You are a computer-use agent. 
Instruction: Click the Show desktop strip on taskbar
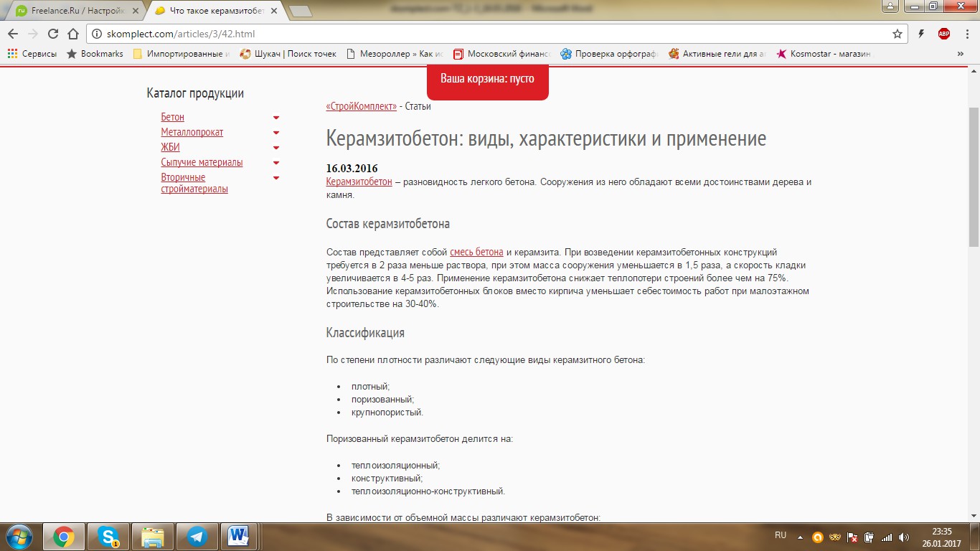click(976, 537)
